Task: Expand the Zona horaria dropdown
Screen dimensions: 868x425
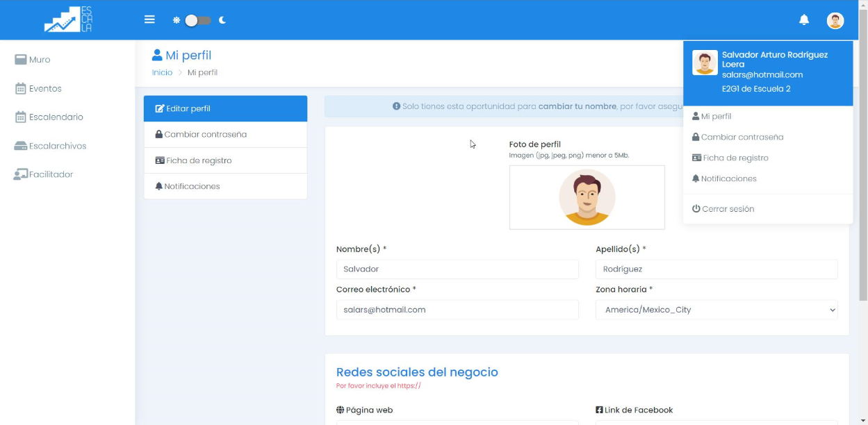Action: coord(716,310)
